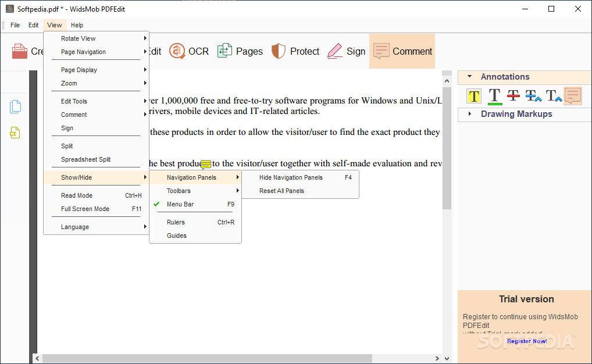
Task: Collapse the Annotations panel triangle
Action: (x=470, y=76)
